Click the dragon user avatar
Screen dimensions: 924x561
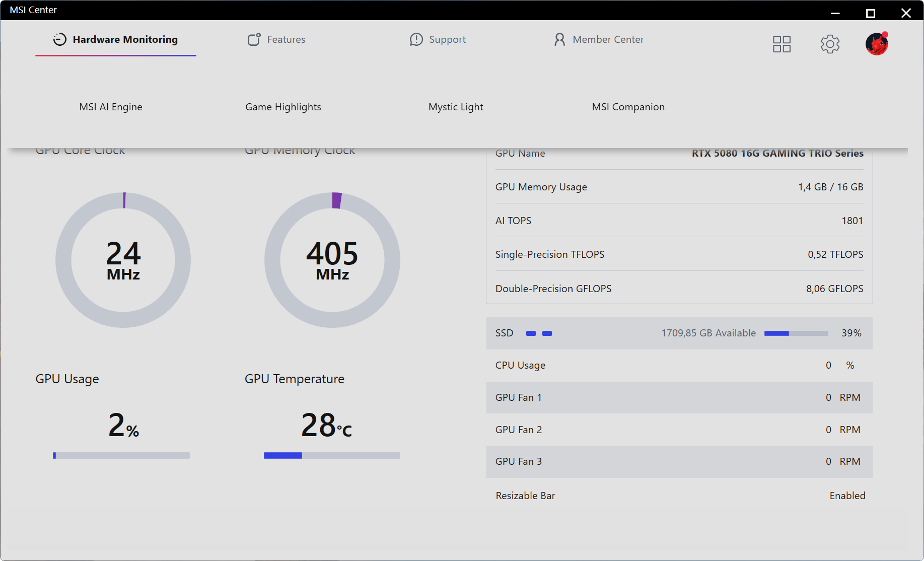(877, 44)
